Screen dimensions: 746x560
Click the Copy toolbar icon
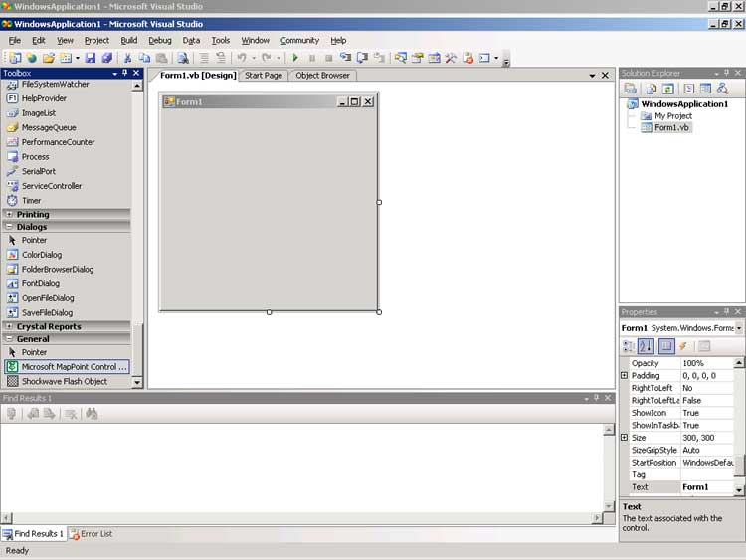point(144,58)
